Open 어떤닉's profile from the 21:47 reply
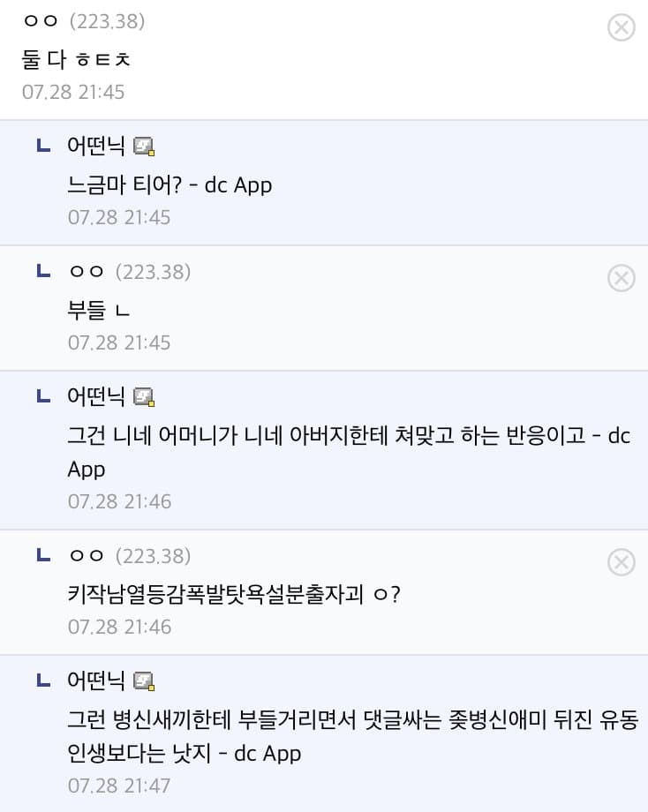Screen dimensions: 648x812 96,680
